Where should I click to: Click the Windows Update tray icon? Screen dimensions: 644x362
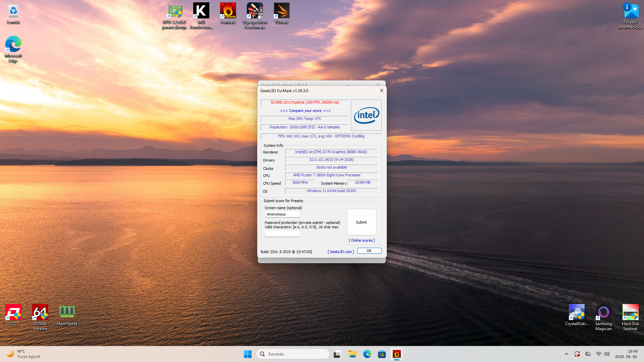click(577, 354)
